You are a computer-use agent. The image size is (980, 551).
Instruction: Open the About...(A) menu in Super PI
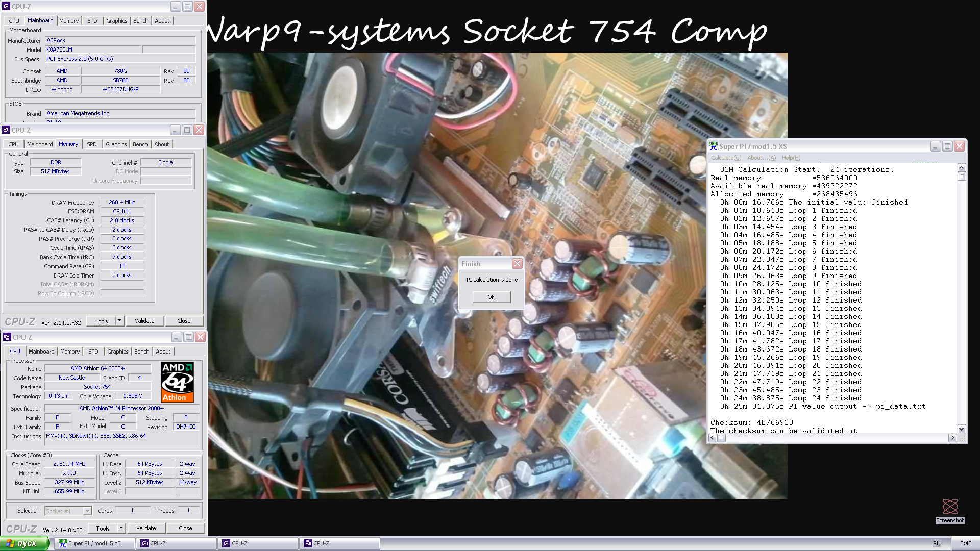tap(761, 158)
